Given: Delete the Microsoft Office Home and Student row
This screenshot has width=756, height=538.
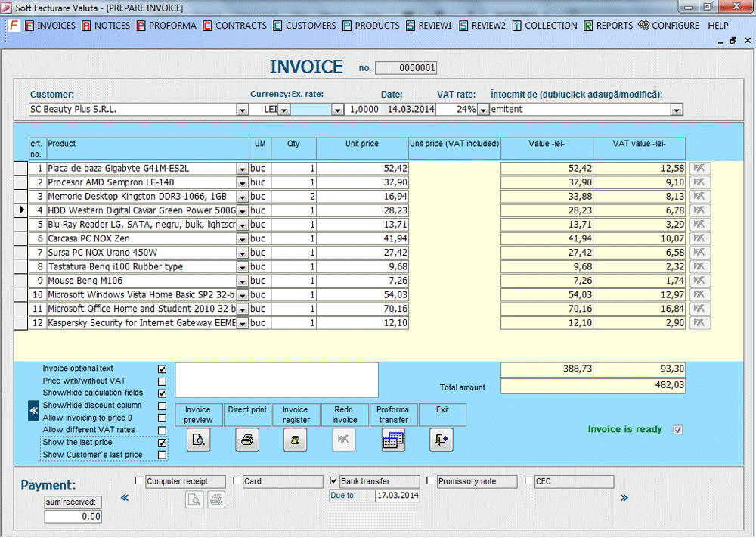Looking at the screenshot, I should tap(700, 308).
